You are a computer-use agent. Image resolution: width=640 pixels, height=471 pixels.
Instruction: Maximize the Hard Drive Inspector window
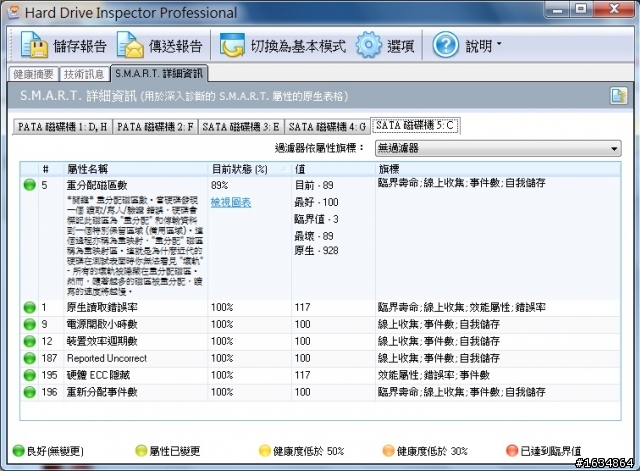tap(581, 9)
